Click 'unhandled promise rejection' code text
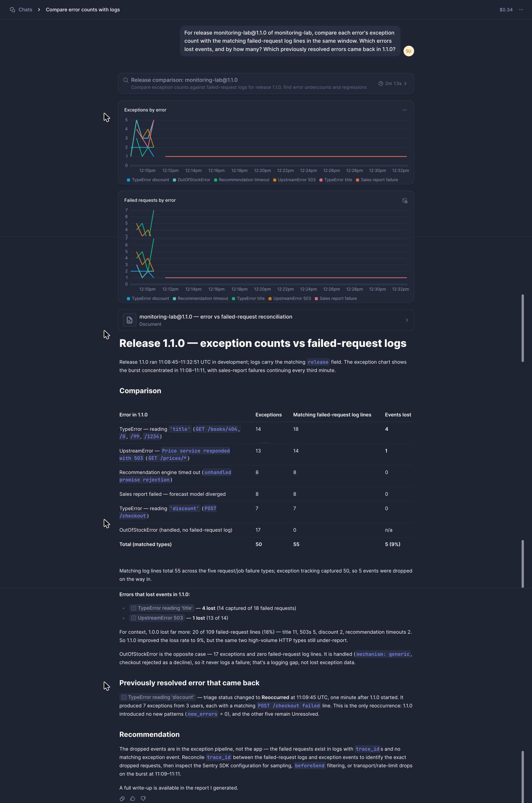 click(x=175, y=476)
